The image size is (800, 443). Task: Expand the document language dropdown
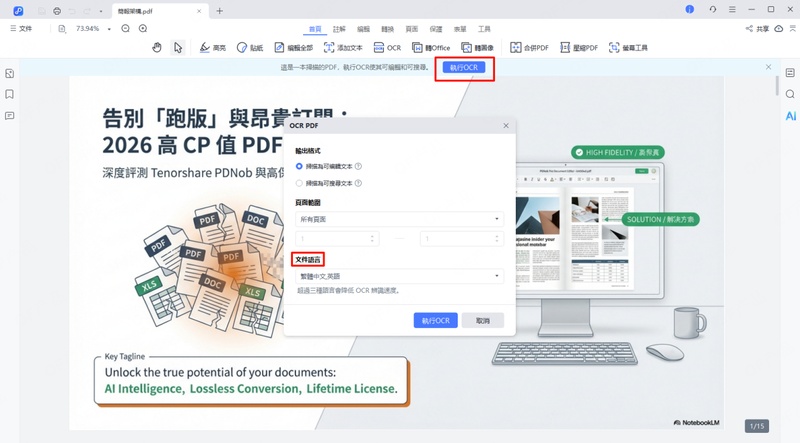pyautogui.click(x=399, y=276)
